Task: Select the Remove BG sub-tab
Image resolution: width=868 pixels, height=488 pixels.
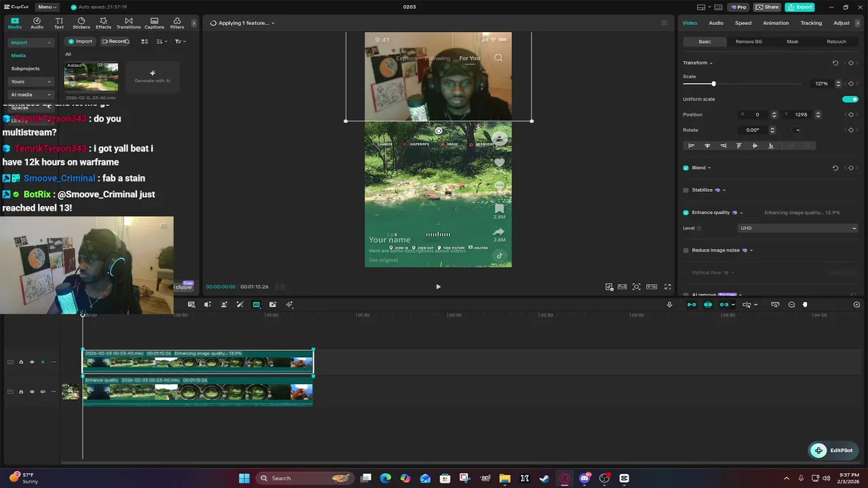Action: point(749,41)
